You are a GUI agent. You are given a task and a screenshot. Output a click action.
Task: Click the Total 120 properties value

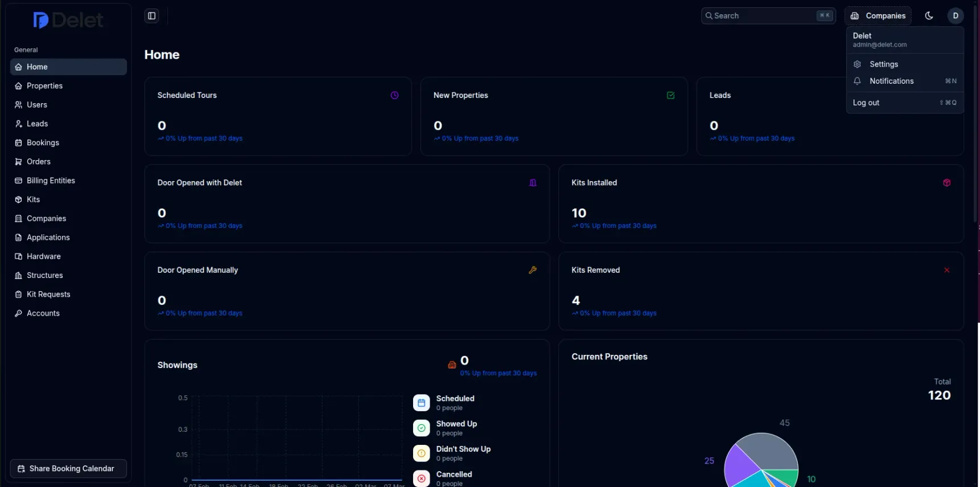pos(940,395)
